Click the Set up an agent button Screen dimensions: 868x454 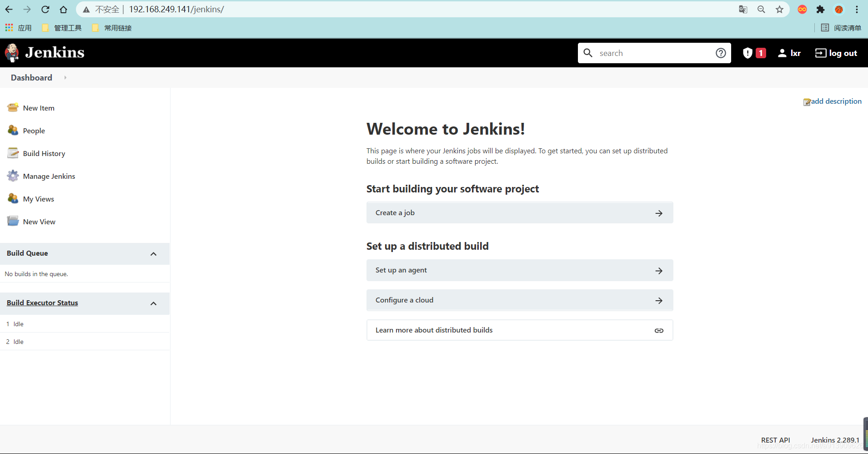[x=520, y=270]
